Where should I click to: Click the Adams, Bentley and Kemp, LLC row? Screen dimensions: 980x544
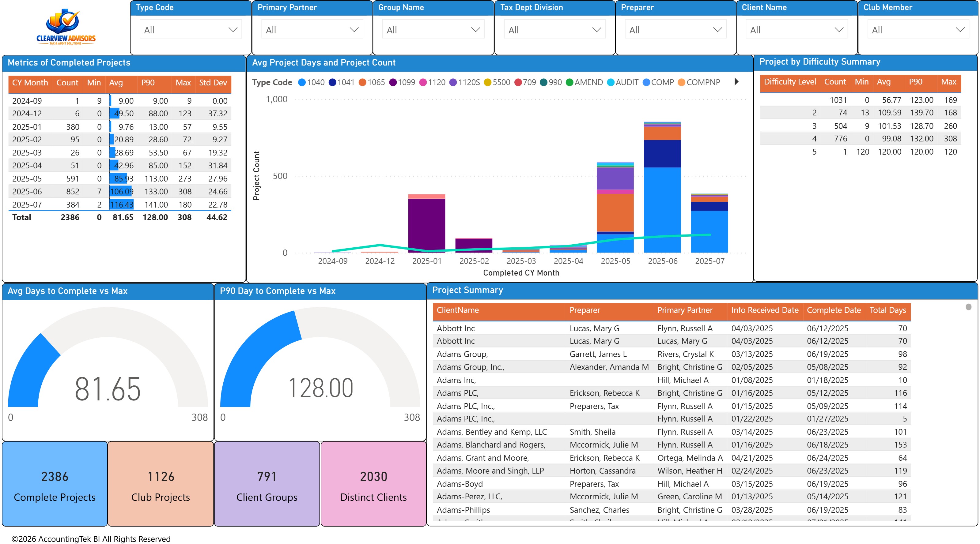pyautogui.click(x=672, y=432)
